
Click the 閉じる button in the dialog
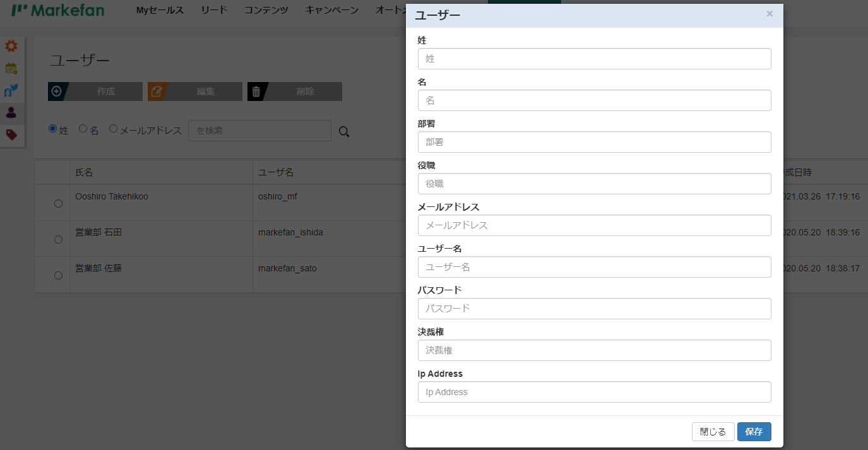(713, 432)
